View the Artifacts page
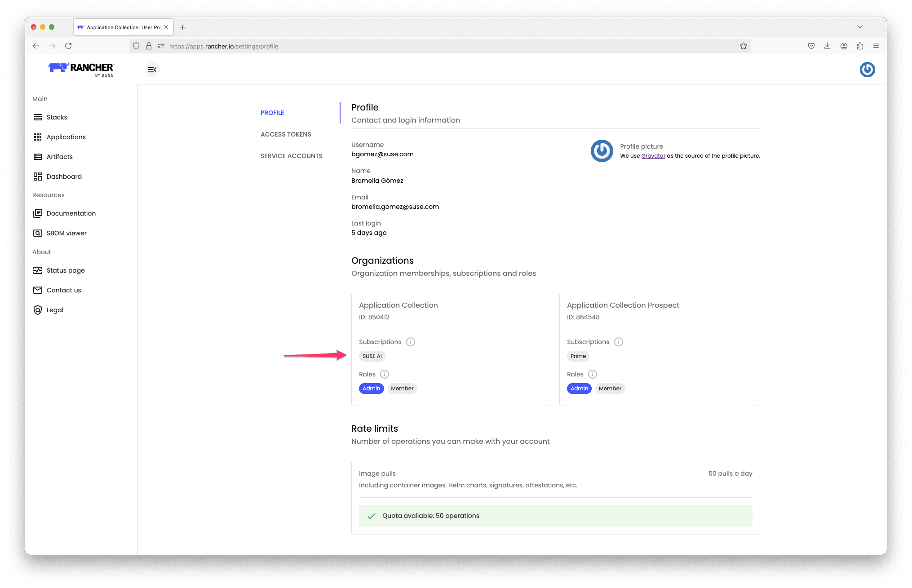Viewport: 912px width, 588px height. [x=59, y=157]
